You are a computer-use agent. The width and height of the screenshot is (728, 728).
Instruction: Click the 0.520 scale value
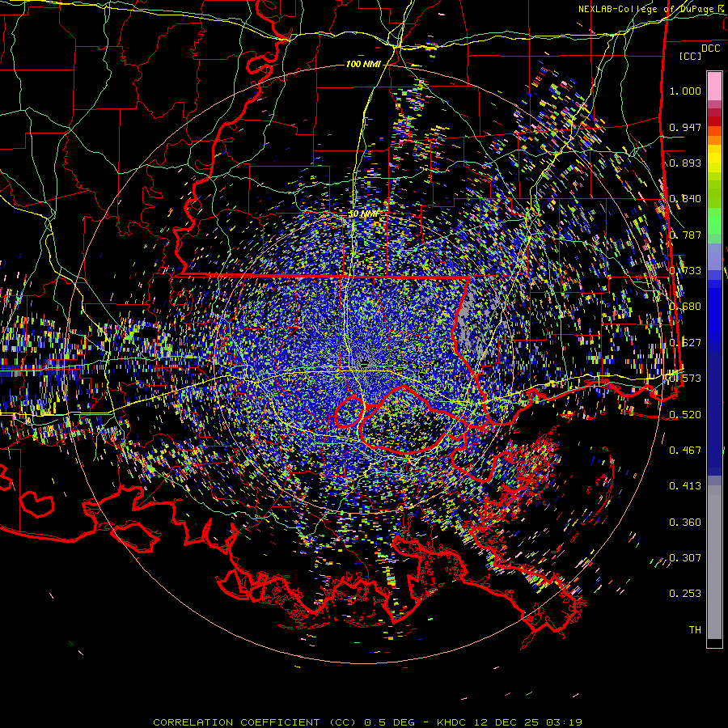(685, 414)
